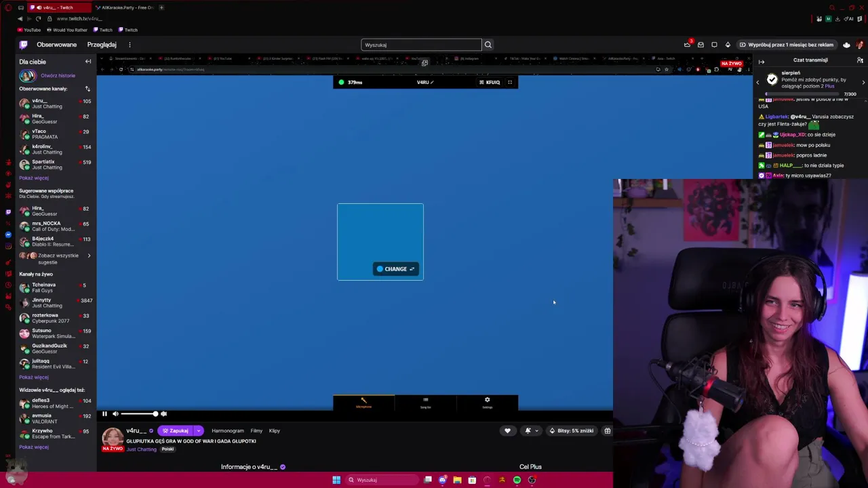Open followed channel k4rolinv_
This screenshot has height=488, width=868.
click(x=56, y=149)
